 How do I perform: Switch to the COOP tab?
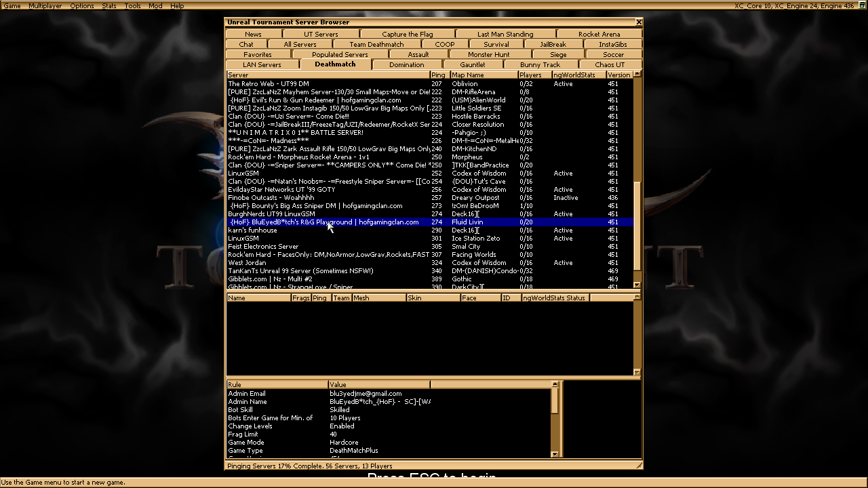[445, 44]
